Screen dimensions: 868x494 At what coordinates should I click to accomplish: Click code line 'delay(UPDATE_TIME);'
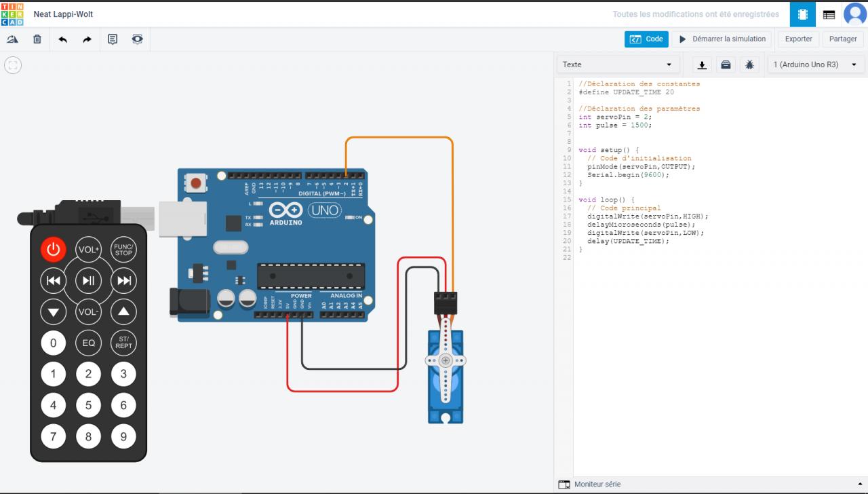[x=628, y=241]
